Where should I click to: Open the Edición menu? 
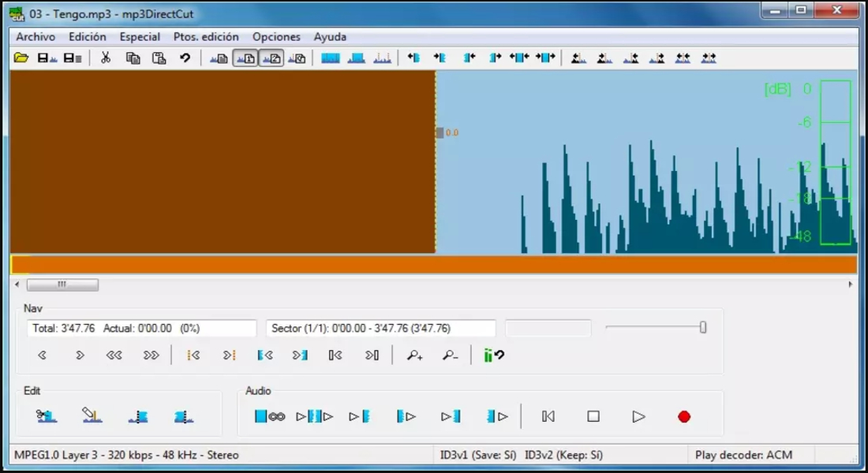pyautogui.click(x=88, y=36)
